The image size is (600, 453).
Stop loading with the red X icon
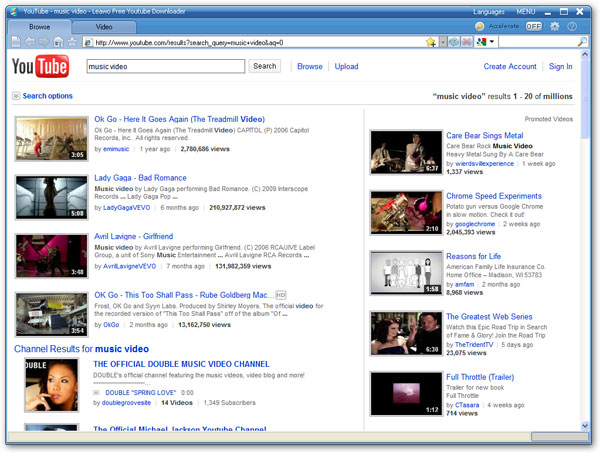(466, 42)
